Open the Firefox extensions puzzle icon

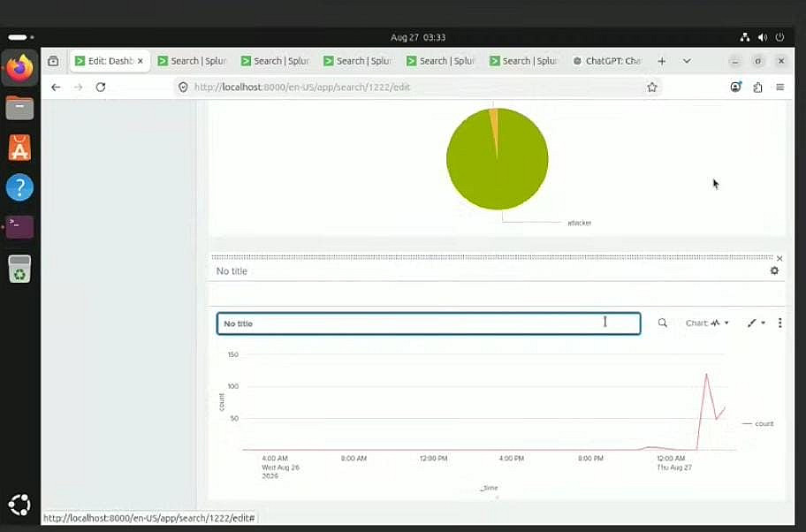click(x=757, y=87)
